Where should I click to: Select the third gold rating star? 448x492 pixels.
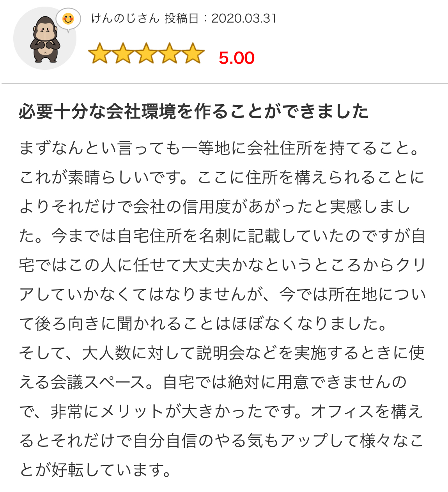pos(146,53)
